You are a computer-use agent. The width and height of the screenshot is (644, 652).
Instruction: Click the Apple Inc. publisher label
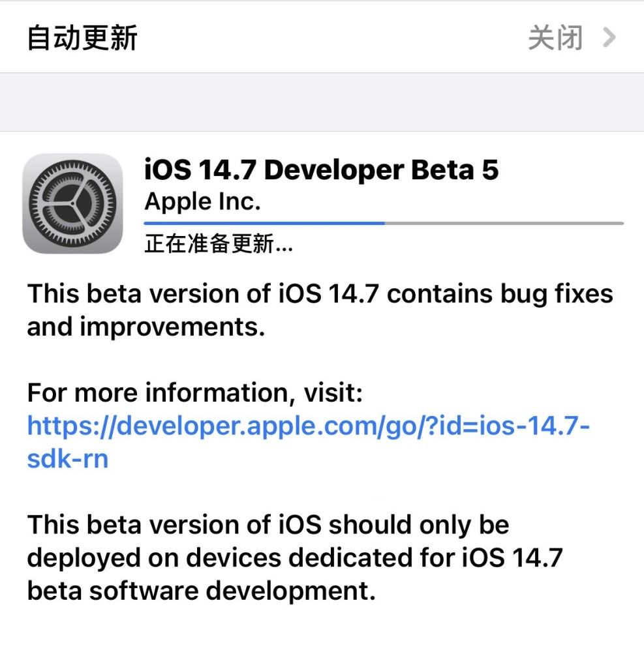coord(203,202)
